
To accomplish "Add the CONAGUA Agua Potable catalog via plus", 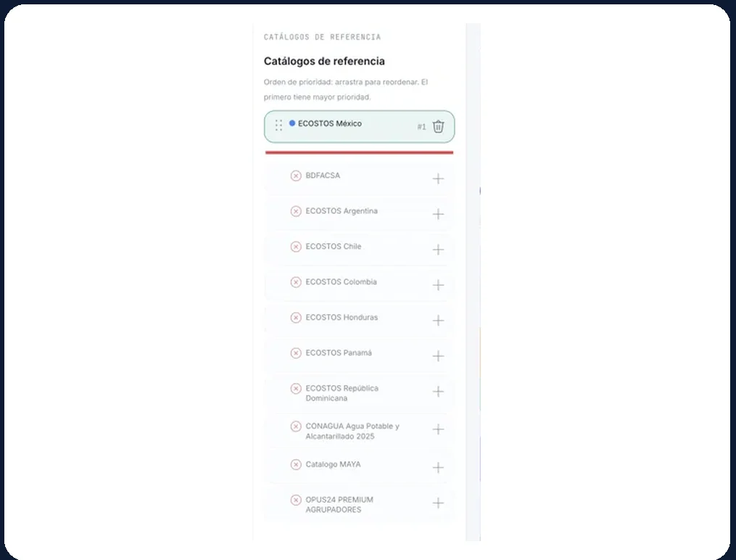I will [438, 429].
